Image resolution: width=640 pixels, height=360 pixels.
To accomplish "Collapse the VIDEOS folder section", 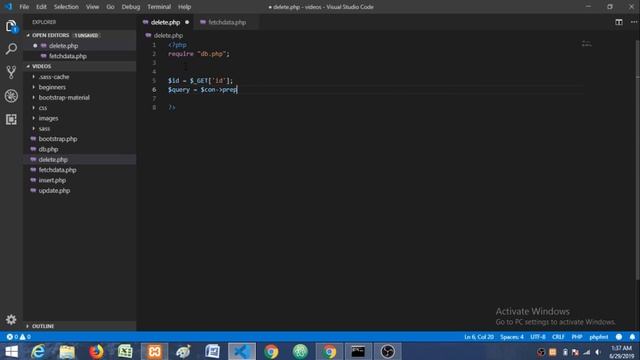I will [28, 66].
